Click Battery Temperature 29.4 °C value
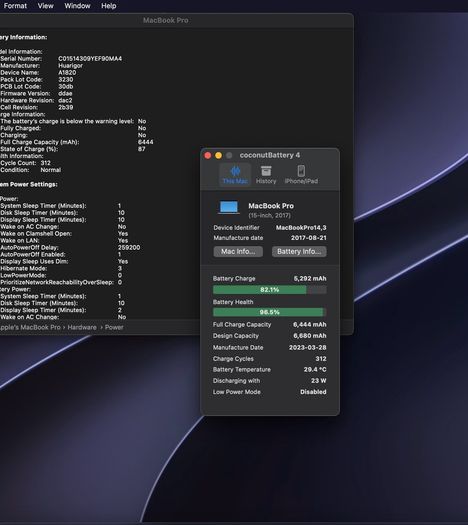The height and width of the screenshot is (525, 468). (x=315, y=369)
